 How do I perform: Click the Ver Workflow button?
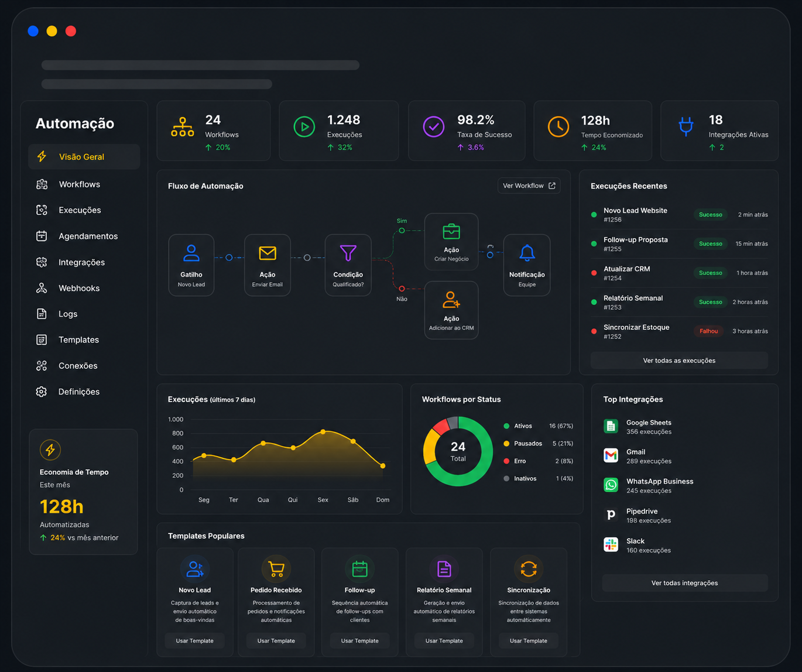(529, 186)
